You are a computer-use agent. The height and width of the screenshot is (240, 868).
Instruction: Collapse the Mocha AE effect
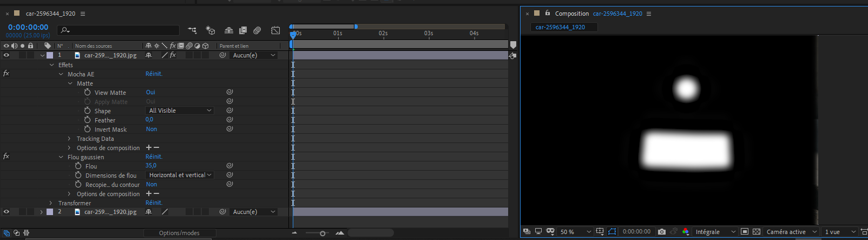pos(61,74)
